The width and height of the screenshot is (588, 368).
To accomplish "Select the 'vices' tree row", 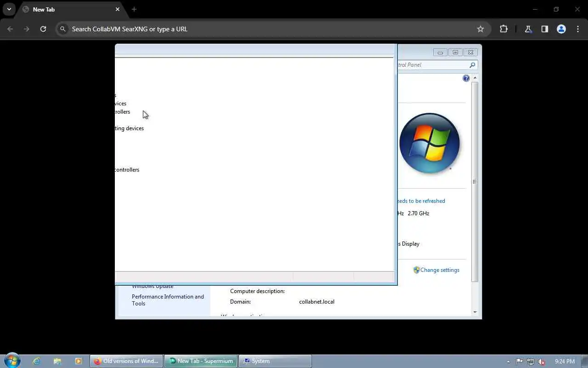I will point(121,103).
